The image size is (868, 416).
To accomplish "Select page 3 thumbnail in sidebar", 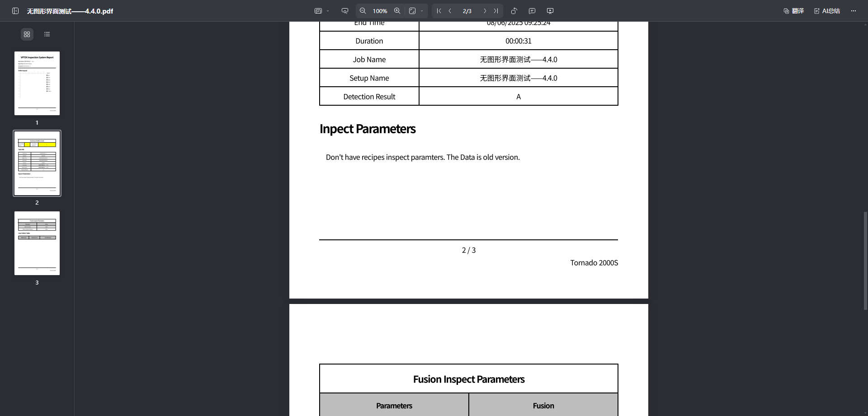I will click(x=37, y=243).
